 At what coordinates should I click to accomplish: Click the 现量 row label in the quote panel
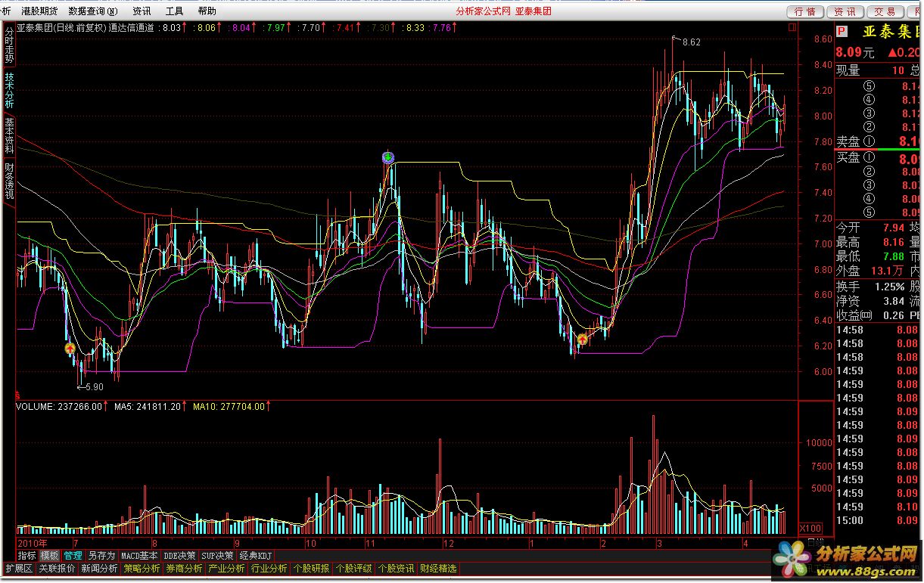coord(848,71)
